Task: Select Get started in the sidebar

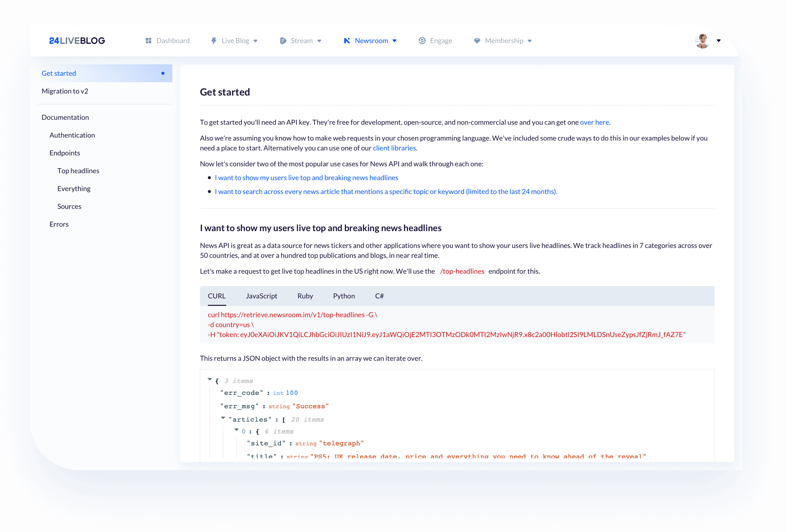Action: click(105, 73)
